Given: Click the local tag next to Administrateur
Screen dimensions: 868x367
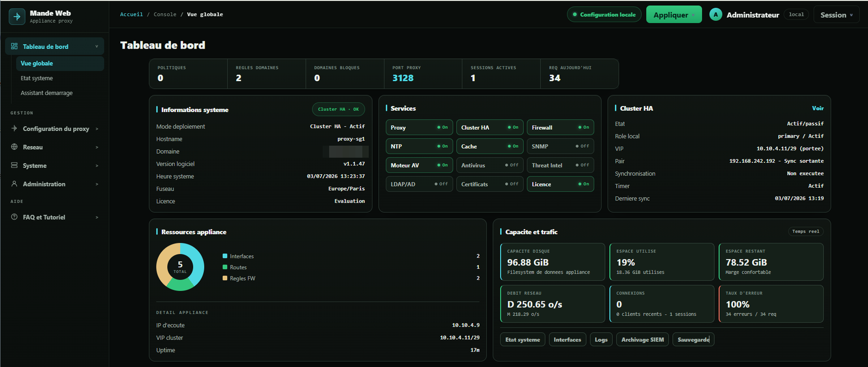Looking at the screenshot, I should [796, 14].
